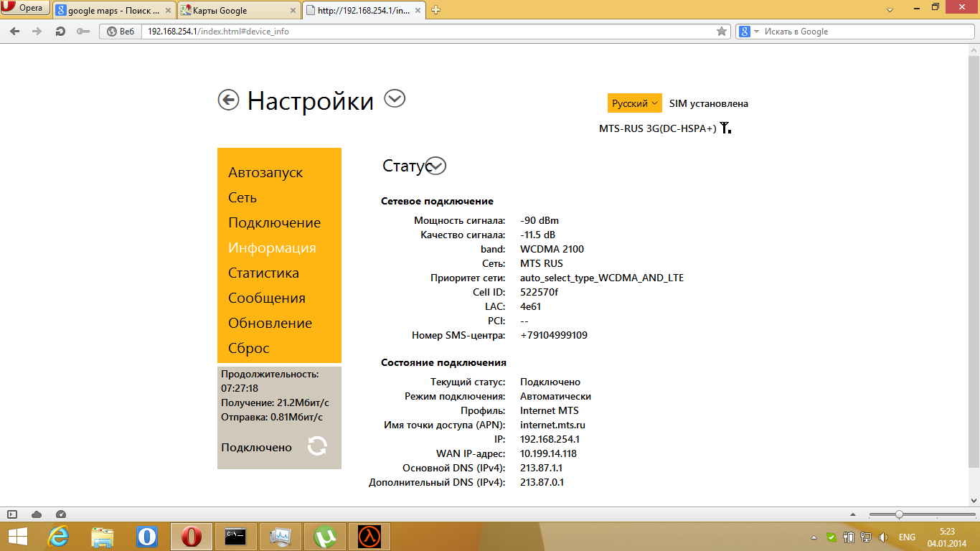Click the SMS center number +79104999109
The image size is (980, 551).
click(x=554, y=335)
